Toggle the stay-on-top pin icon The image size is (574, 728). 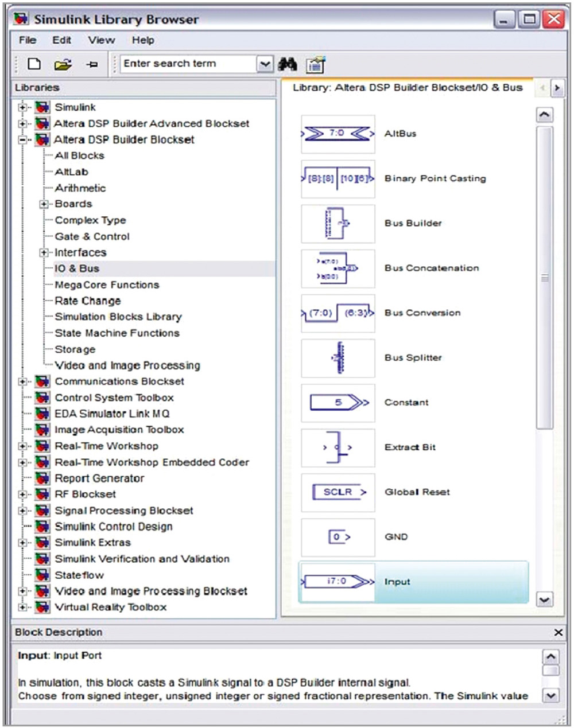coord(92,65)
